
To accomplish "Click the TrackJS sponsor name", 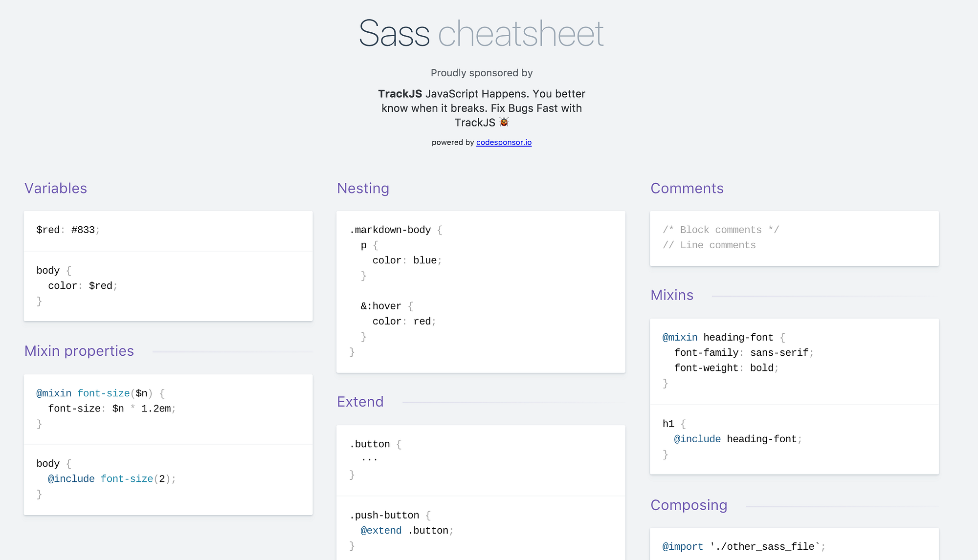I will click(400, 93).
